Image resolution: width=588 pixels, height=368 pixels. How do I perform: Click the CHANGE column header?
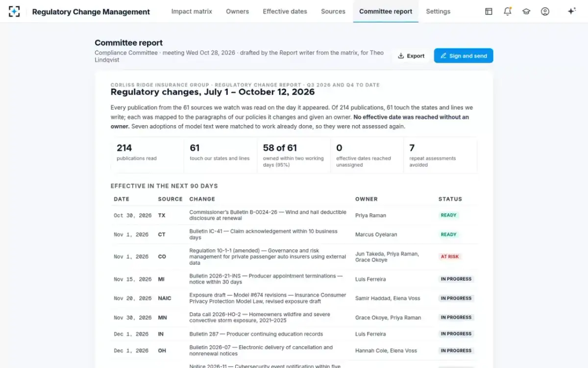tap(202, 199)
